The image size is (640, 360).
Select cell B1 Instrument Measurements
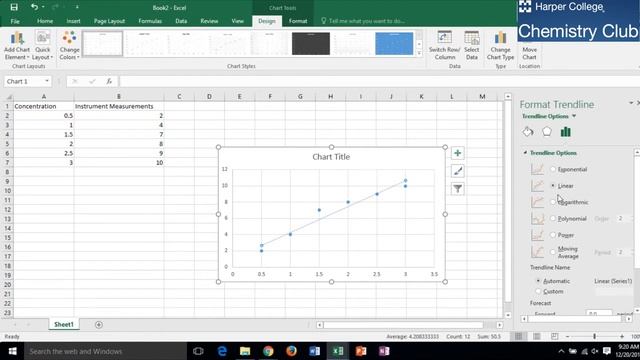point(119,106)
